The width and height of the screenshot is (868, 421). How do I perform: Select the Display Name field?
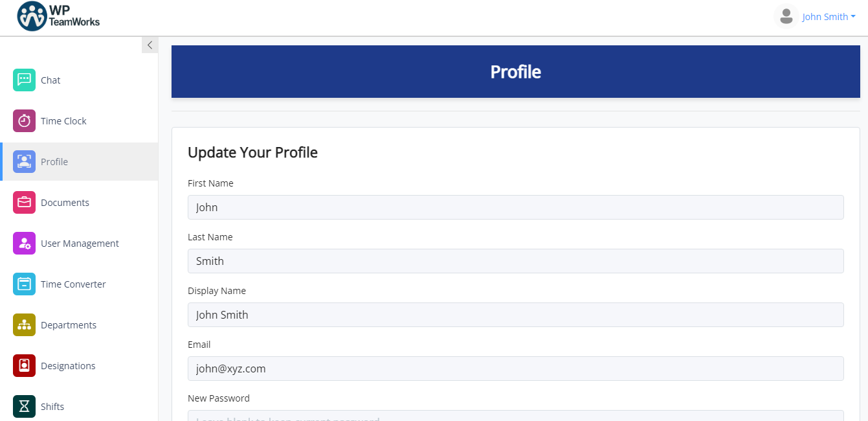[516, 314]
